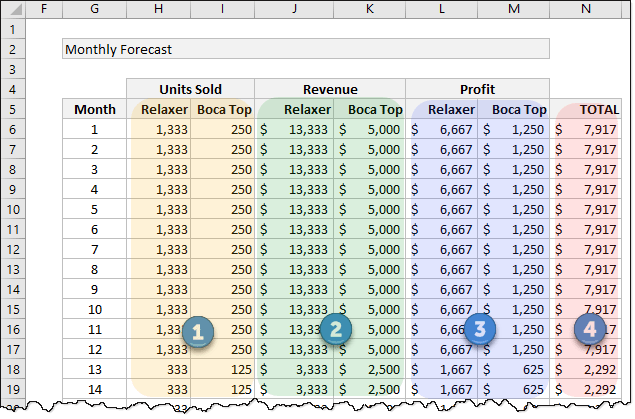Click the TOTAL header cell

point(586,109)
